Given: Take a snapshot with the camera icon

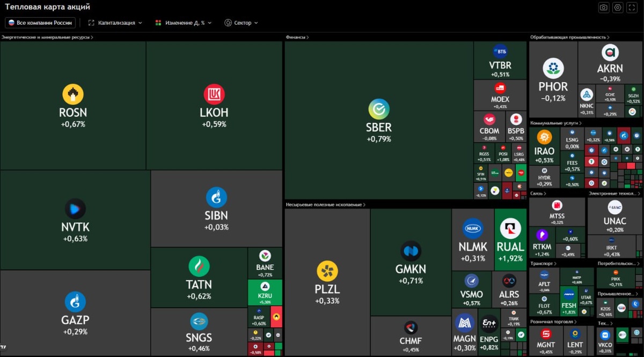Looking at the screenshot, I should point(604,8).
